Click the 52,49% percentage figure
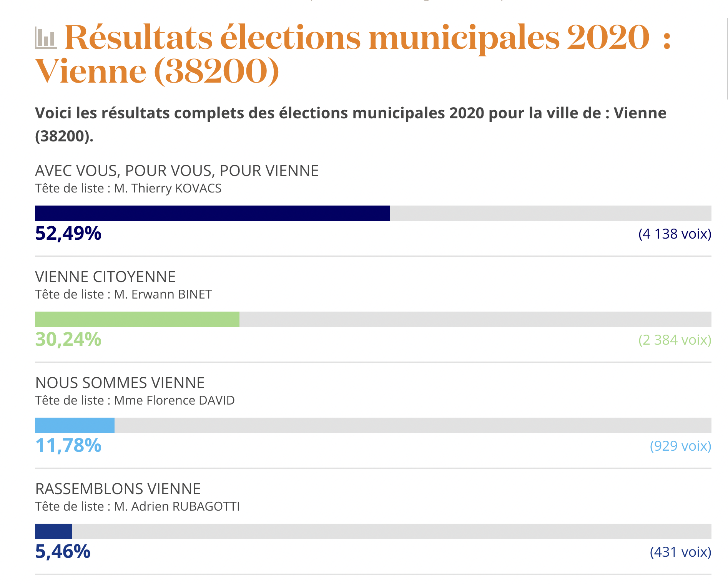Screen dimensions: 728x584 68,233
